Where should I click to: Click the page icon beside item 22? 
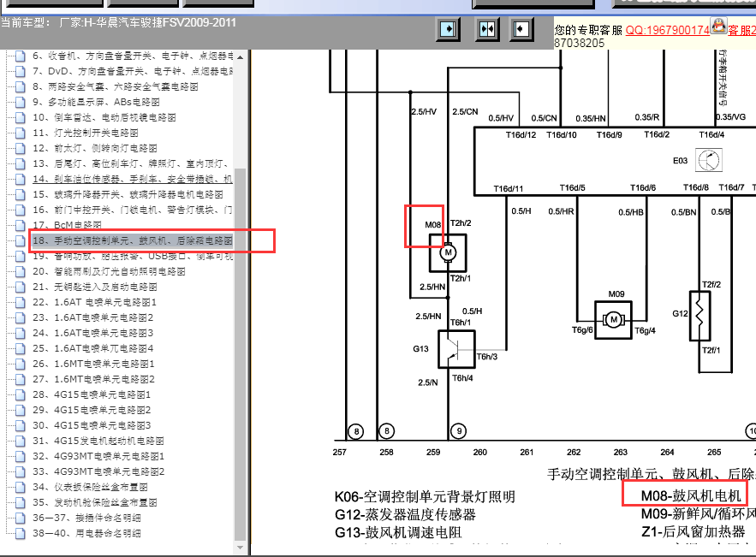21,303
